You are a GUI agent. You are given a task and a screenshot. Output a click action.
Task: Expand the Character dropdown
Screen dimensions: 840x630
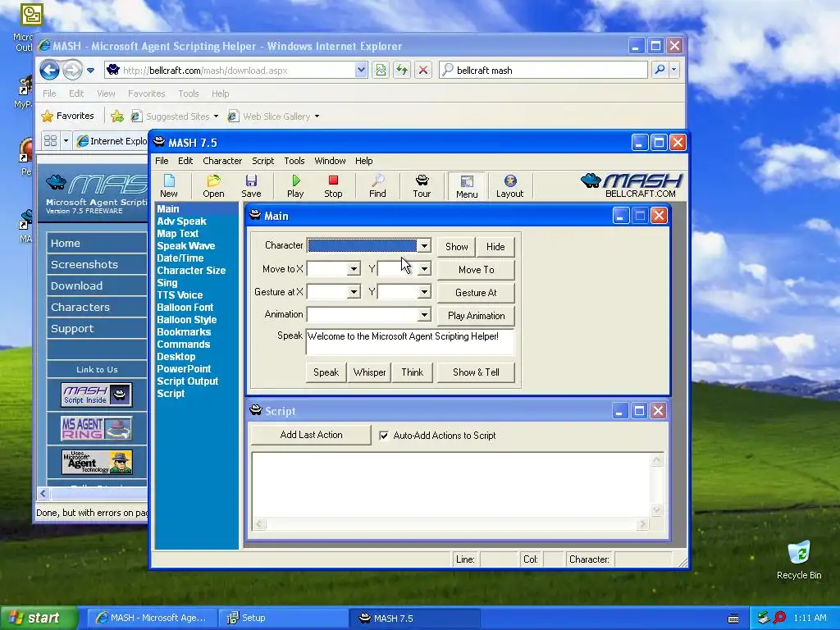424,246
